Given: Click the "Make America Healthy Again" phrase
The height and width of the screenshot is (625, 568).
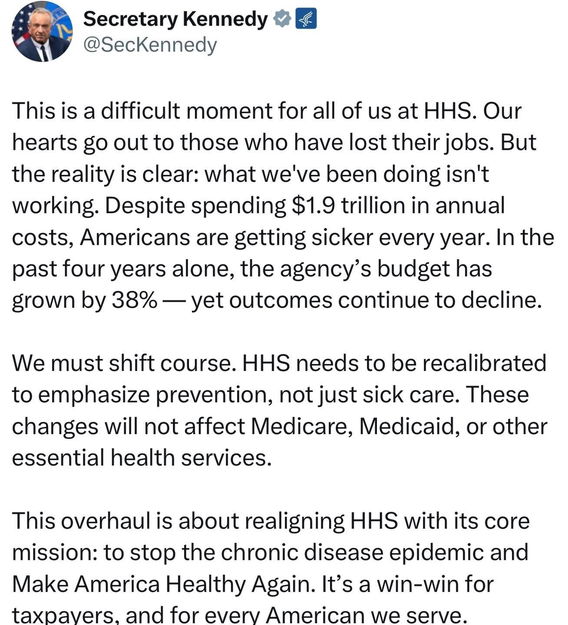Looking at the screenshot, I should [x=161, y=585].
